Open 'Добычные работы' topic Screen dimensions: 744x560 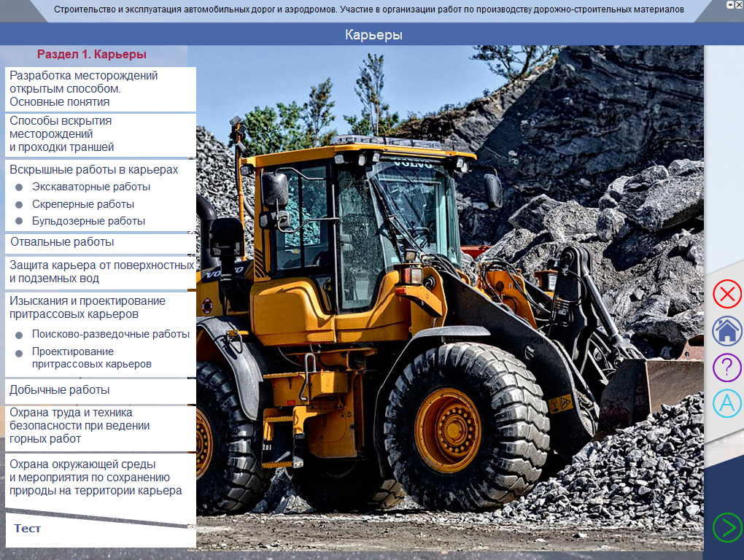pos(60,390)
